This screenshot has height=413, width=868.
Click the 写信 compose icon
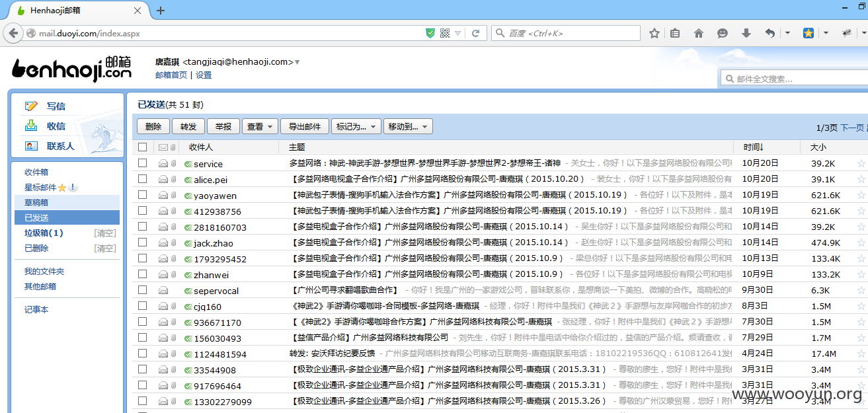(31, 106)
